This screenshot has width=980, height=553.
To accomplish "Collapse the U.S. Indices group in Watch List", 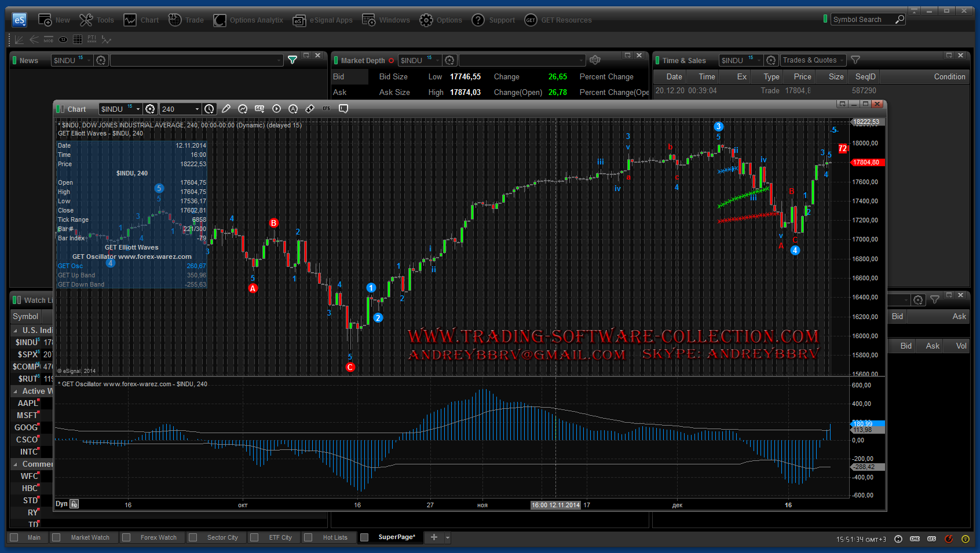I will pyautogui.click(x=15, y=331).
